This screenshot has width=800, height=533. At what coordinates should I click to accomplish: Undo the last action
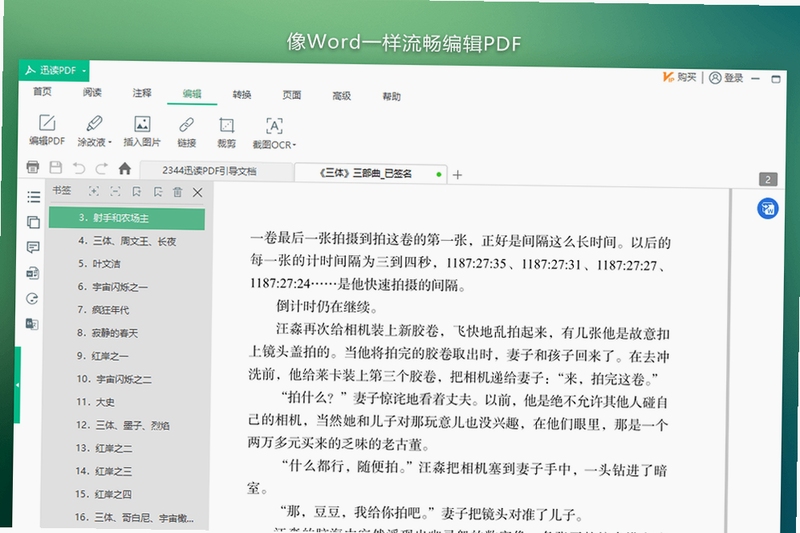[79, 168]
